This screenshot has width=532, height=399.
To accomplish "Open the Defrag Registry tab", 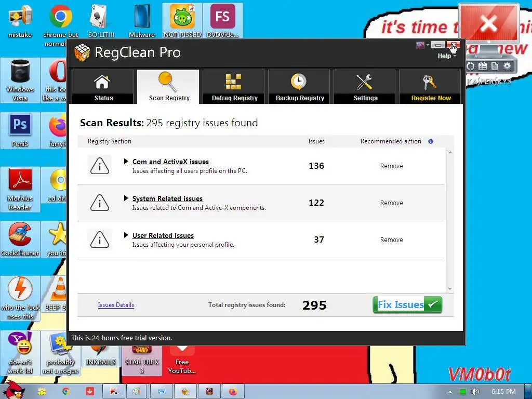I will [x=233, y=87].
